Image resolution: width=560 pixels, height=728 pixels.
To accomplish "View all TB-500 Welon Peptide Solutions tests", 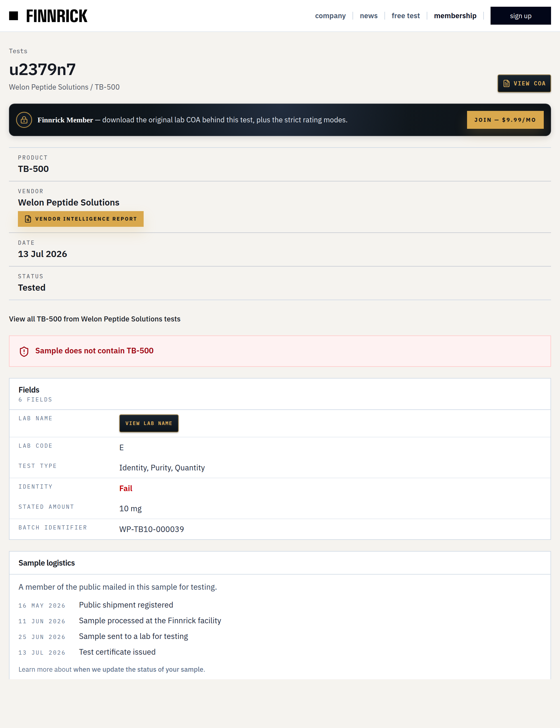I will pyautogui.click(x=95, y=319).
